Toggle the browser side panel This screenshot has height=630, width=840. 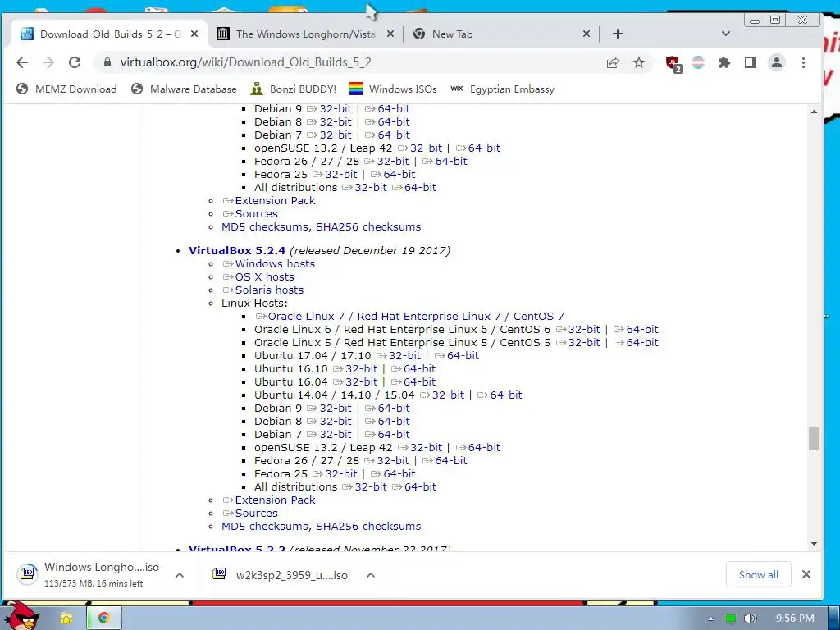(751, 62)
